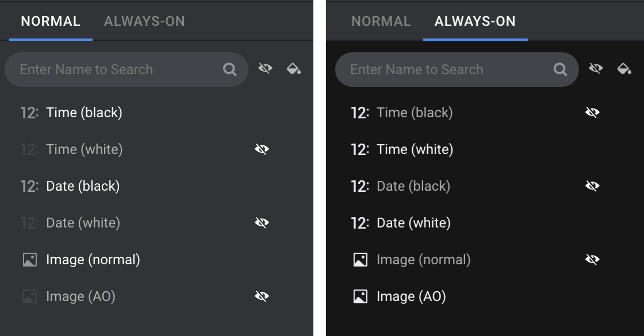644x336 pixels.
Task: Focus the Normal panel name search field
Action: pyautogui.click(x=115, y=69)
